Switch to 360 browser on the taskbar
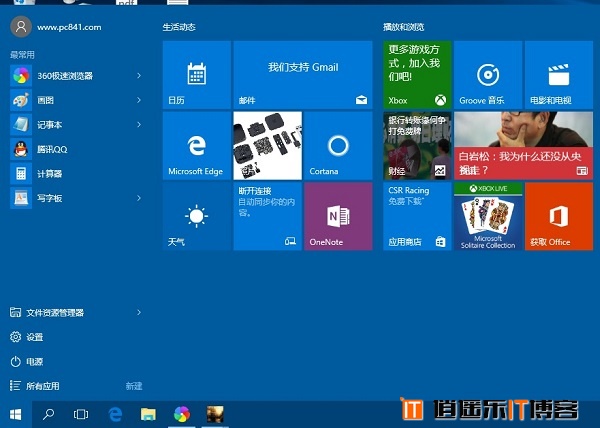Image resolution: width=600 pixels, height=428 pixels. click(x=182, y=414)
